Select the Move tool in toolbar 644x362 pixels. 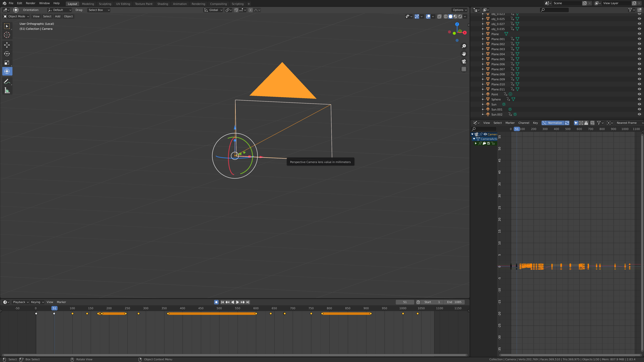pos(7,45)
